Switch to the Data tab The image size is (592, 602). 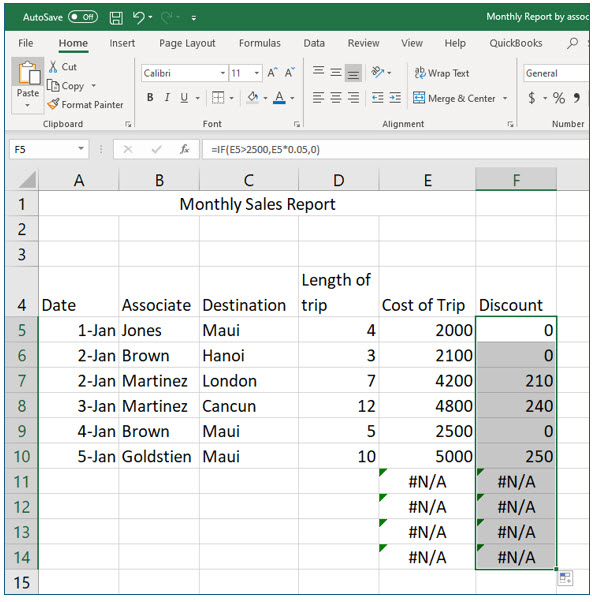[x=314, y=43]
